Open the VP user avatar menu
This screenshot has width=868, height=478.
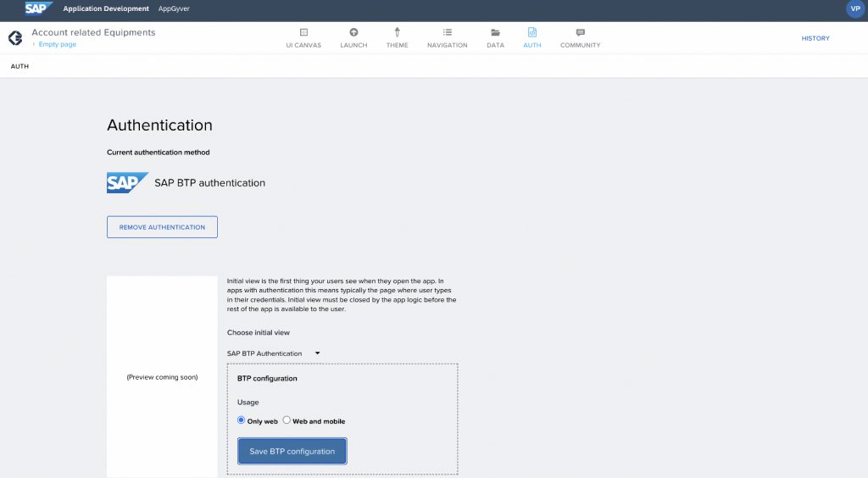coord(855,8)
